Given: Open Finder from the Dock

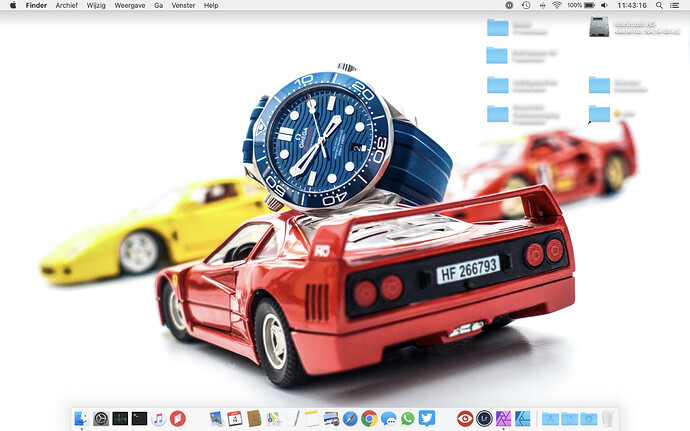Looking at the screenshot, I should click(x=81, y=418).
